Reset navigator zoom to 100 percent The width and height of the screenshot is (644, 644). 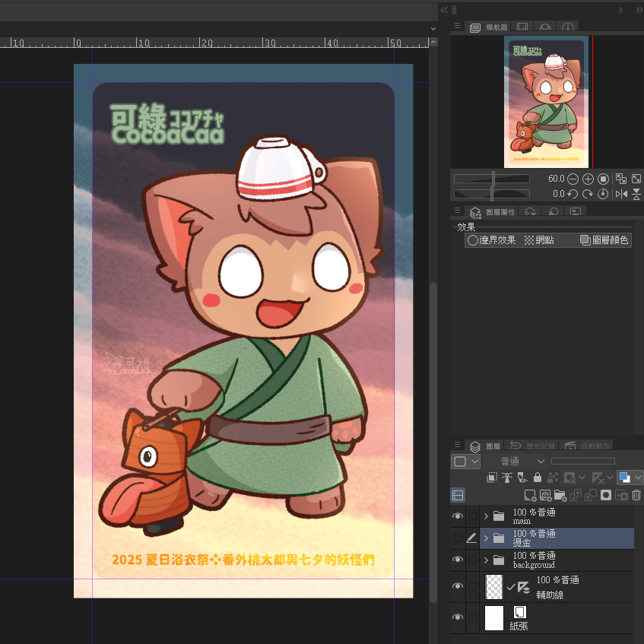coord(603,179)
